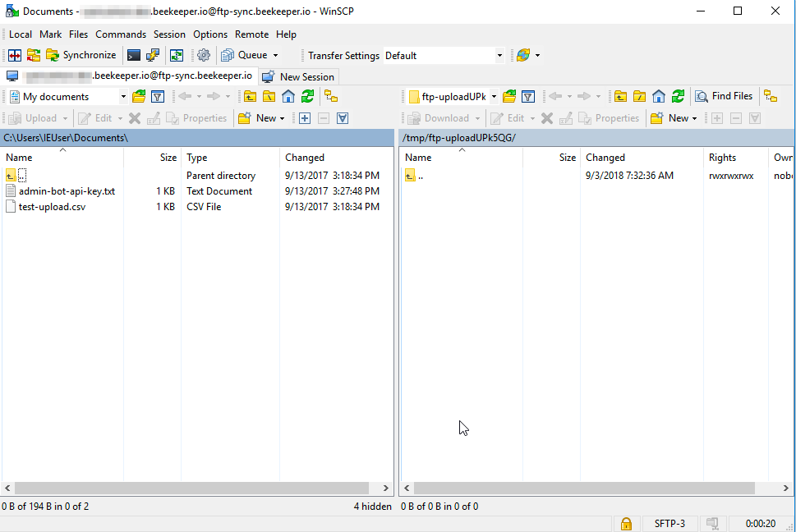Open the My documents directory dropdown
Screen dimensions: 796x532
click(x=122, y=96)
